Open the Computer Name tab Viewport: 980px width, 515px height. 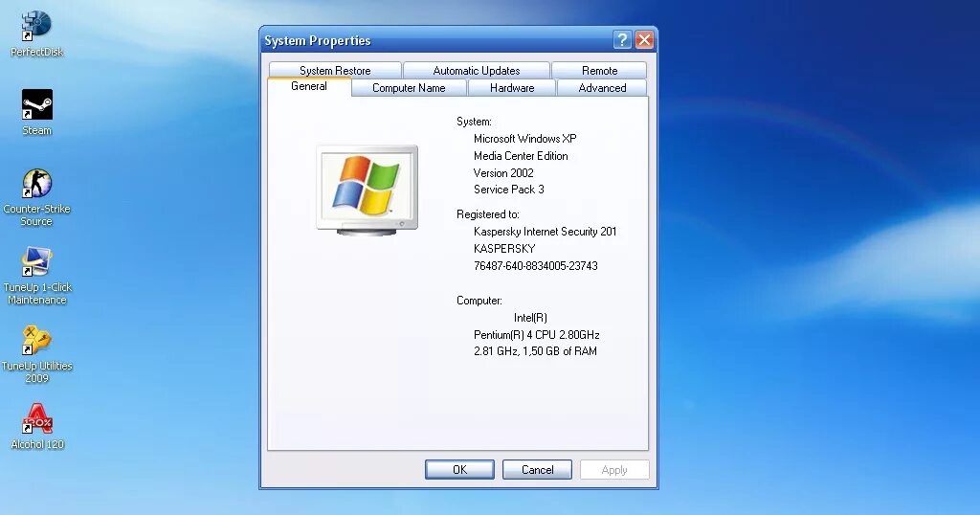[x=409, y=88]
